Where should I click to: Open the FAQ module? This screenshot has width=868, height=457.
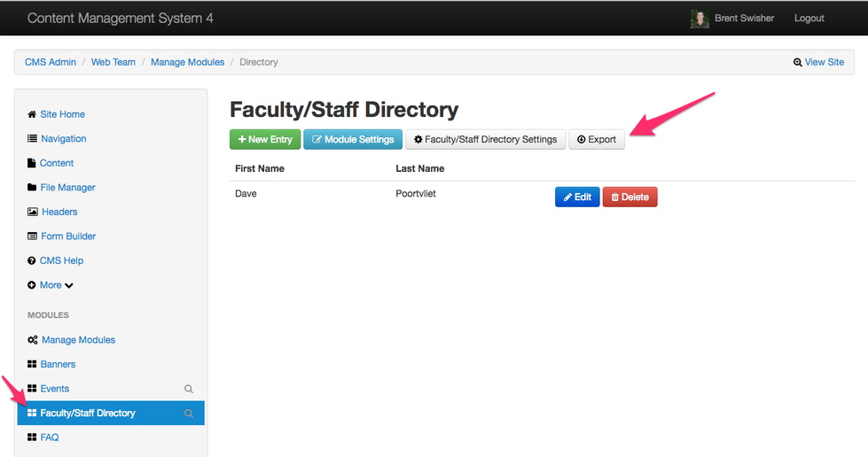[x=49, y=438]
